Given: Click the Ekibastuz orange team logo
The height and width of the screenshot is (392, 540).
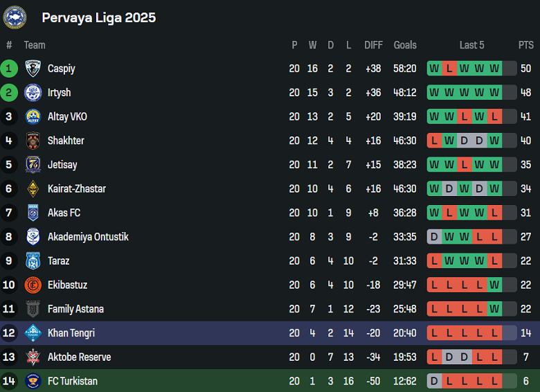Looking at the screenshot, I should pos(33,285).
